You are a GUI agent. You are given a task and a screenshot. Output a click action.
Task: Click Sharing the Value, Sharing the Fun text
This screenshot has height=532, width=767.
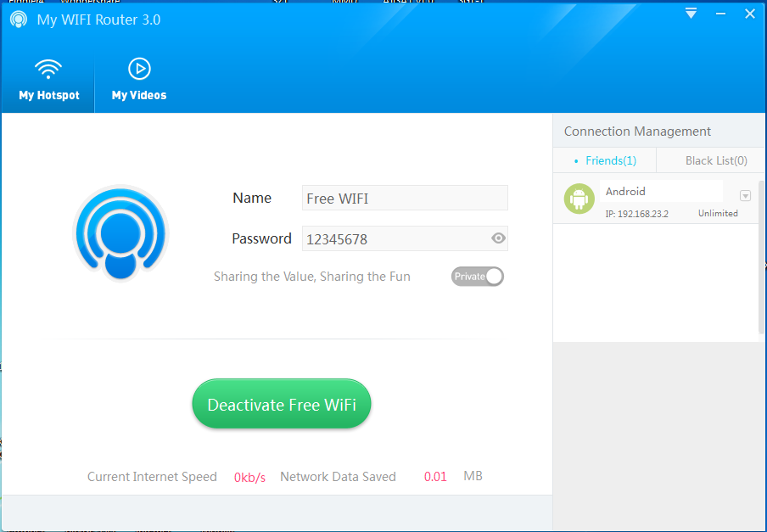pyautogui.click(x=312, y=277)
